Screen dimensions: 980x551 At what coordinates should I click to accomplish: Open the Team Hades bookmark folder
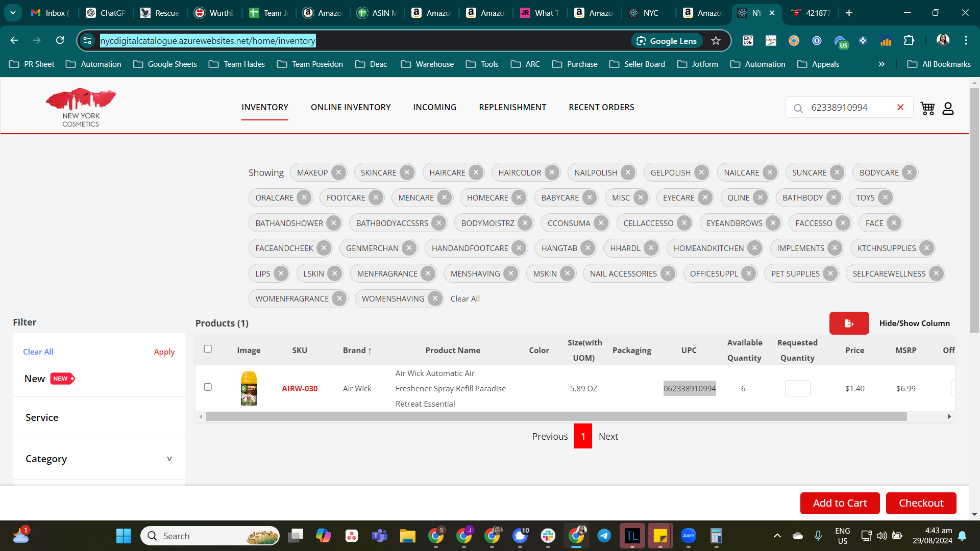click(x=237, y=64)
